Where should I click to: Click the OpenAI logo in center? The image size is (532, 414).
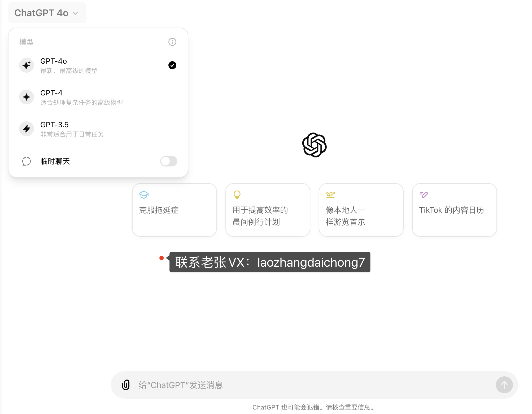pos(315,145)
